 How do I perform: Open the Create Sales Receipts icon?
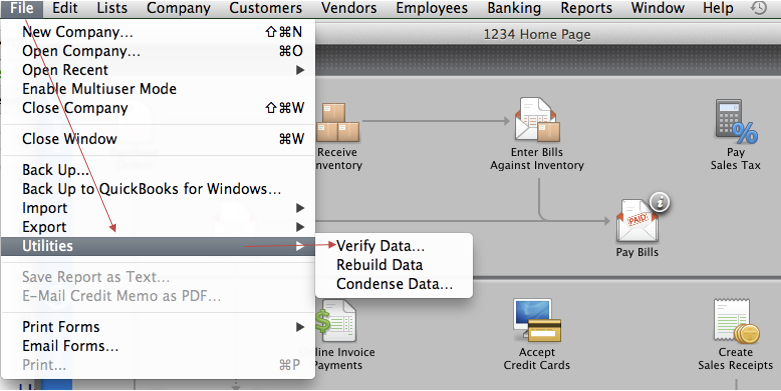tap(736, 321)
